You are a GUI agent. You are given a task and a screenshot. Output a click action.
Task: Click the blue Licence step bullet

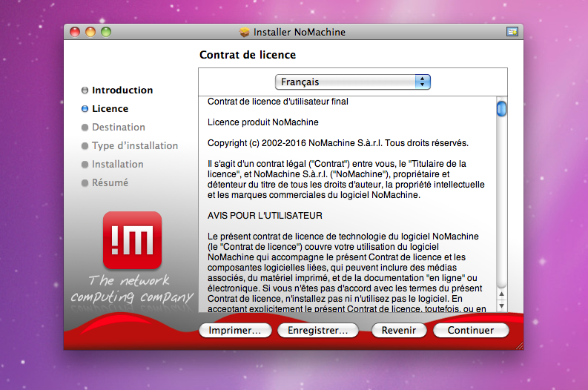[x=85, y=109]
